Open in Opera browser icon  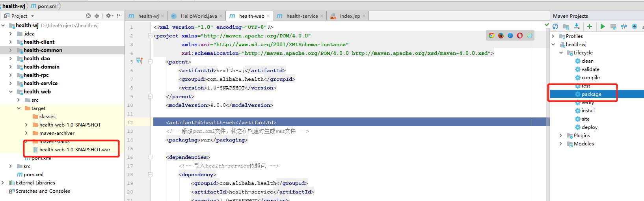[520, 35]
